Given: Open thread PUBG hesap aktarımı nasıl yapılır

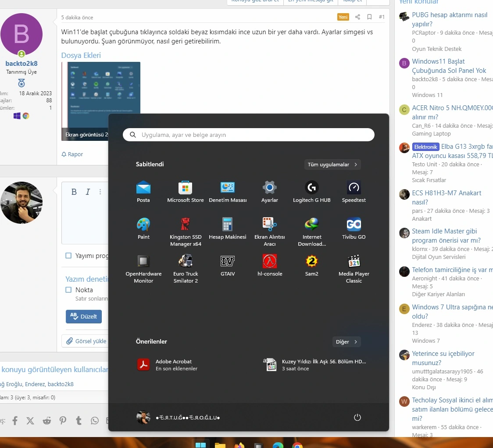Looking at the screenshot, I should [x=450, y=19].
